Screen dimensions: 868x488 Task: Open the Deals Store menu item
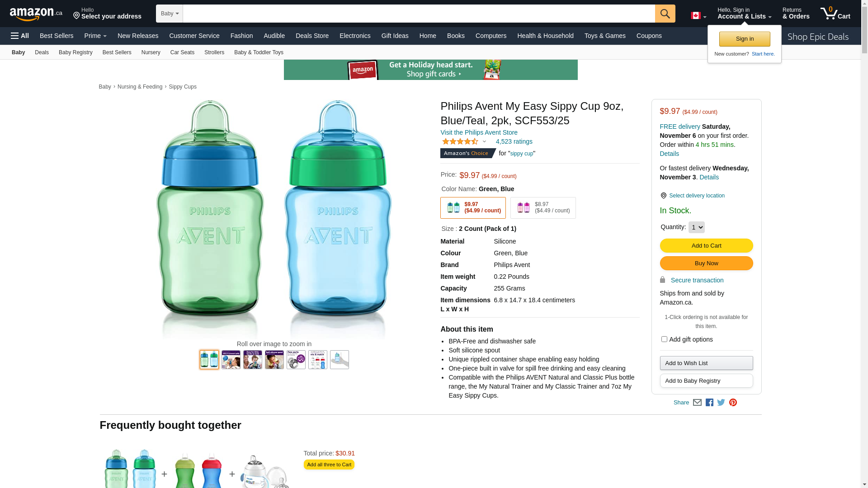point(312,36)
